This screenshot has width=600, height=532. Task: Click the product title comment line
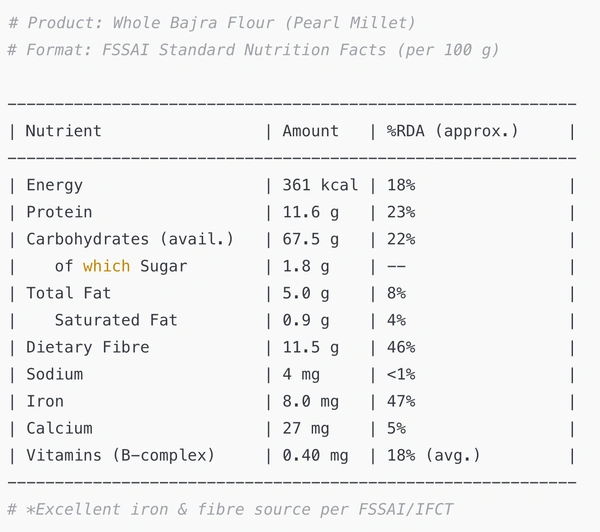pos(211,22)
